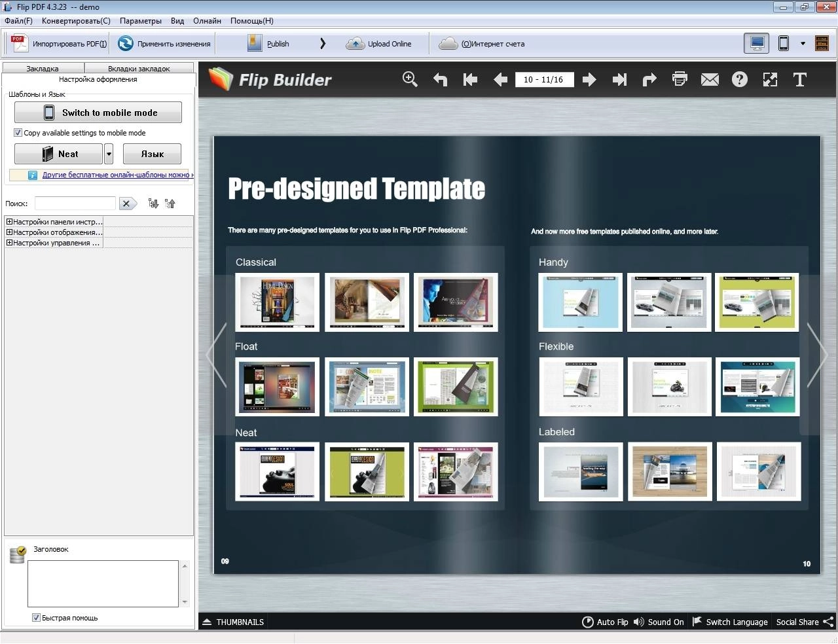Viewport: 838px width, 644px height.
Task: Open the Параметры menu
Action: pos(141,21)
